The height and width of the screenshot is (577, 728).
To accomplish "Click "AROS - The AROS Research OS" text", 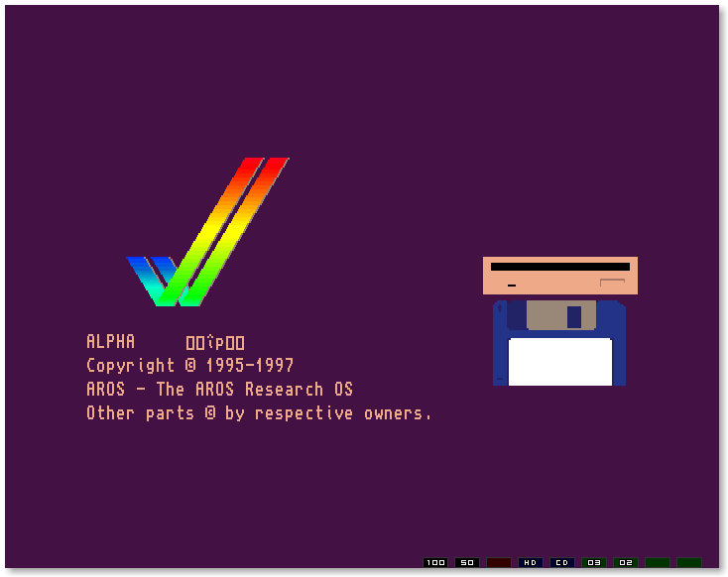I will pos(219,390).
